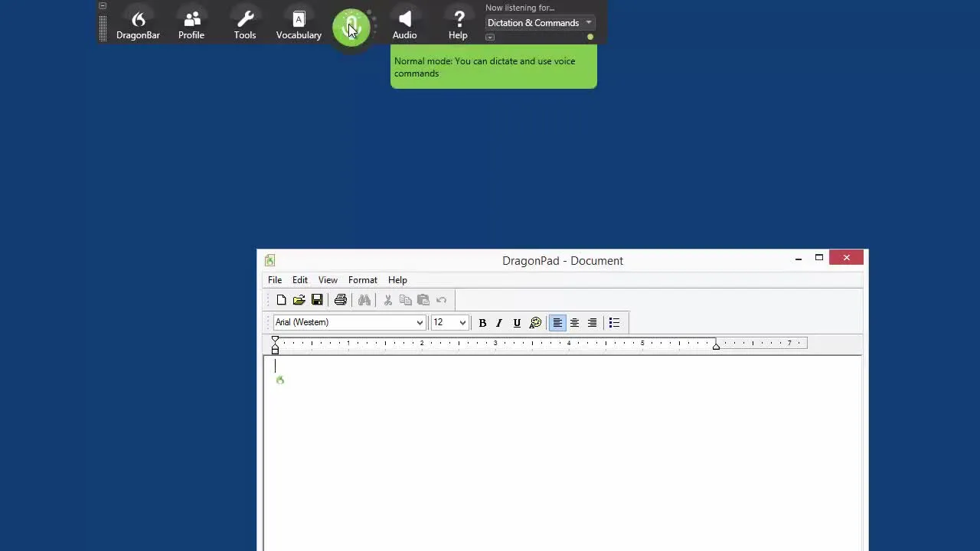Click inside the document text area
The height and width of the screenshot is (551, 980).
pyautogui.click(x=563, y=453)
